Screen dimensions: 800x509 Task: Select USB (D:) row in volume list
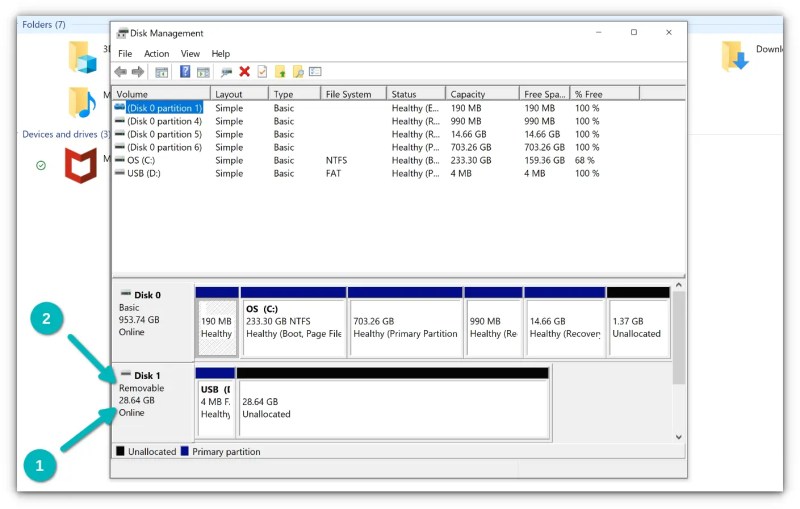(x=143, y=173)
